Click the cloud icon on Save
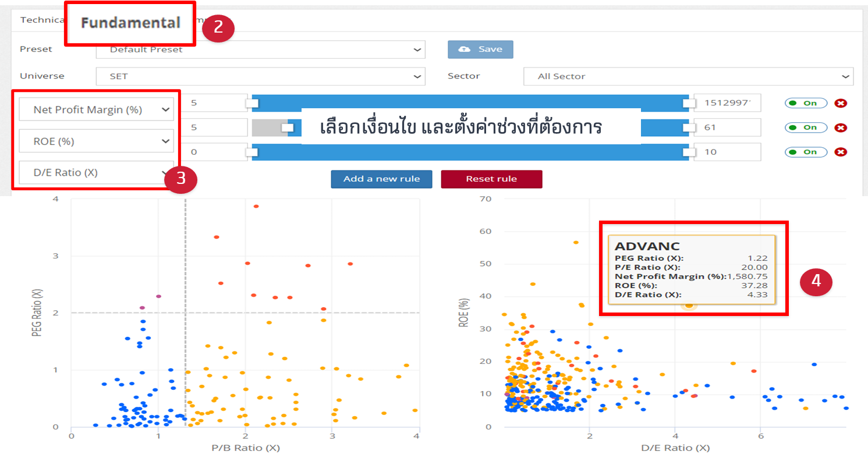Image resolution: width=868 pixels, height=465 pixels. coord(465,49)
